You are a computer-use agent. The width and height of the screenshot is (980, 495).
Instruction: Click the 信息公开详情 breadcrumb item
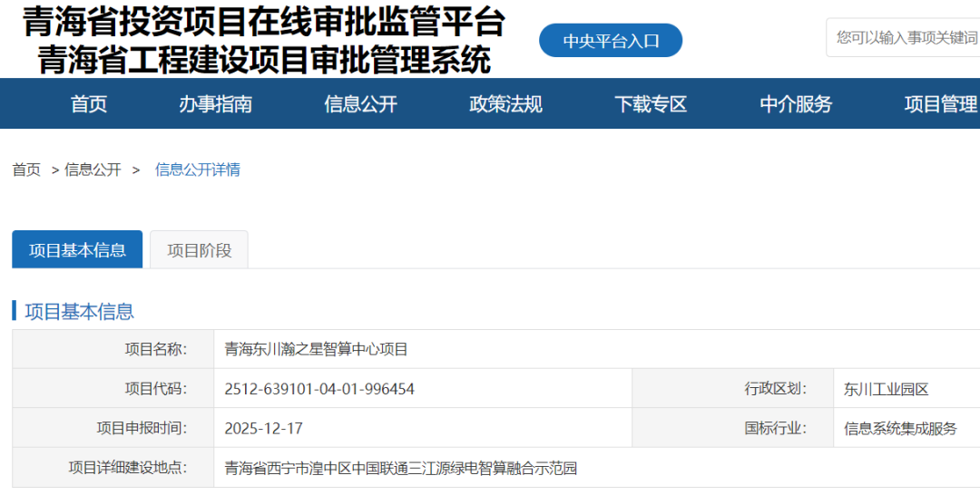[x=198, y=170]
